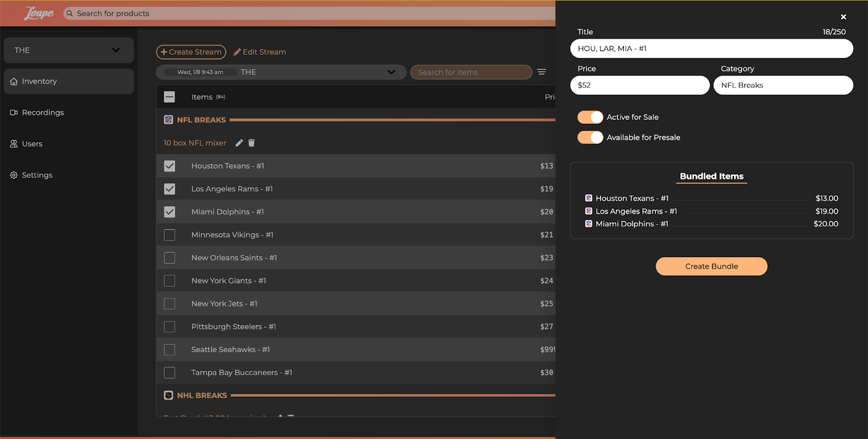Uncheck the Houston Texans - #1 checkbox
This screenshot has width=868, height=439.
pos(170,166)
